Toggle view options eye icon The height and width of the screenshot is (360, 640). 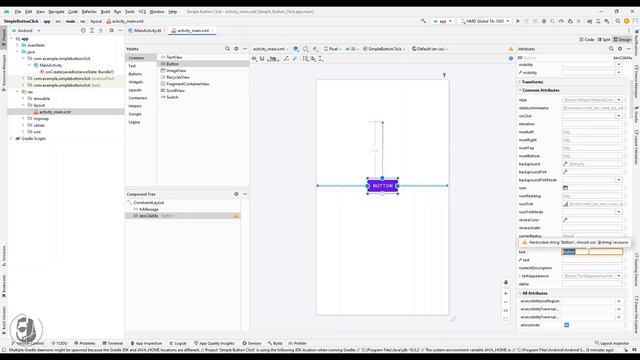pos(254,59)
